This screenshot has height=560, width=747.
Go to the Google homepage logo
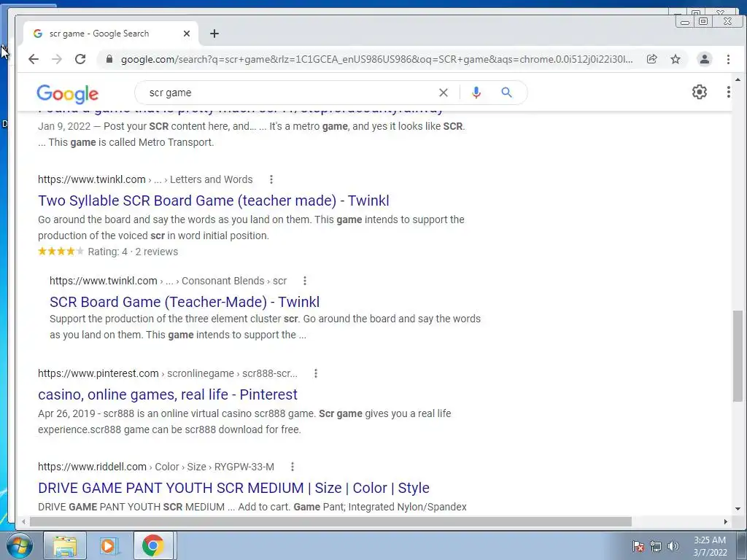coord(68,94)
